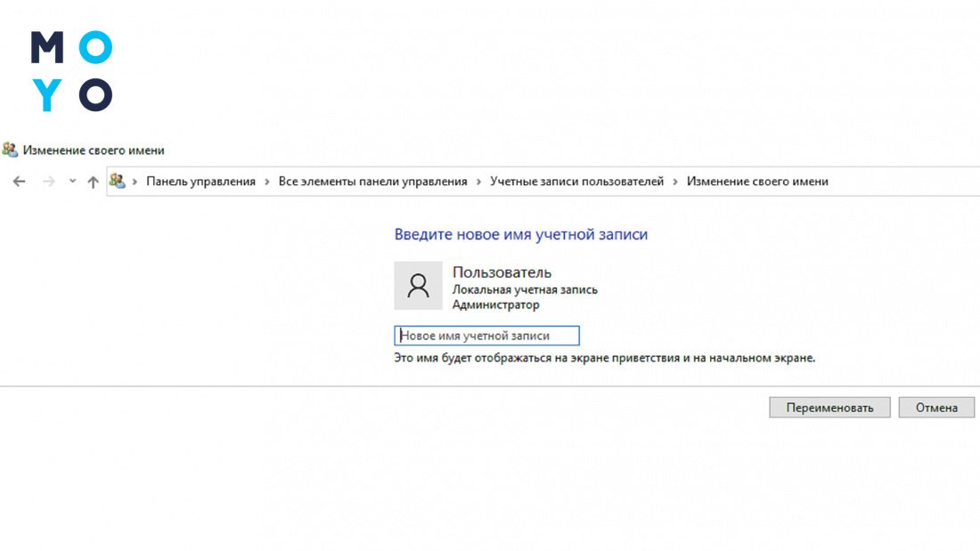Click the Пользователь account name text

click(502, 272)
